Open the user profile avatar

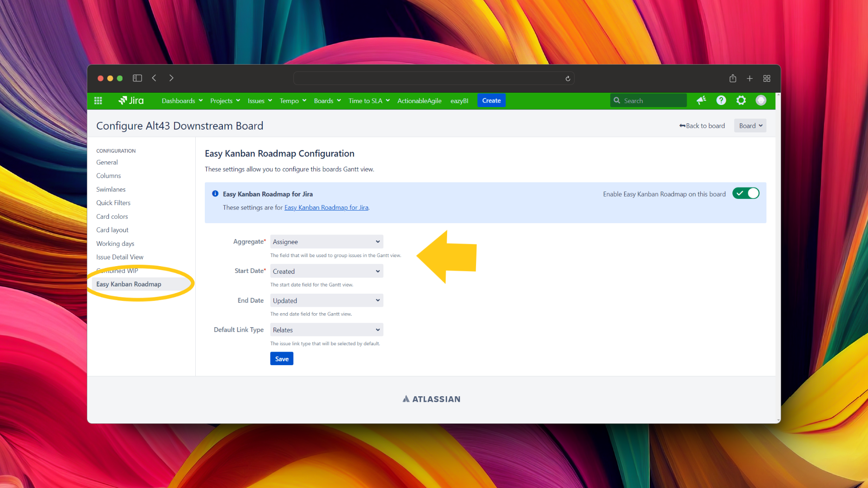[x=761, y=100]
